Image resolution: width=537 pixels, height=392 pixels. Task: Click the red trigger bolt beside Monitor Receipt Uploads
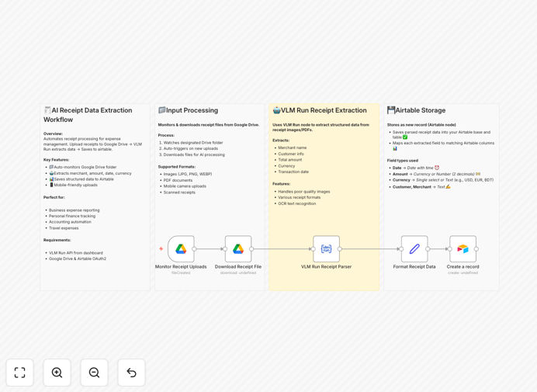tap(161, 248)
